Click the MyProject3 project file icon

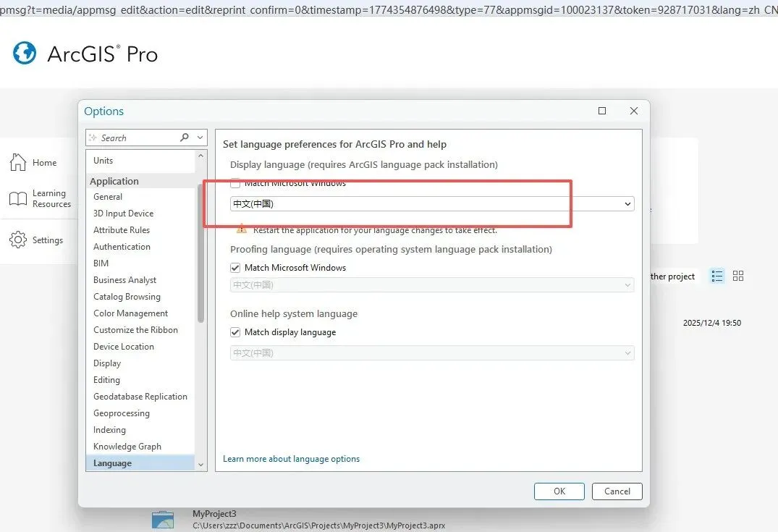(163, 520)
